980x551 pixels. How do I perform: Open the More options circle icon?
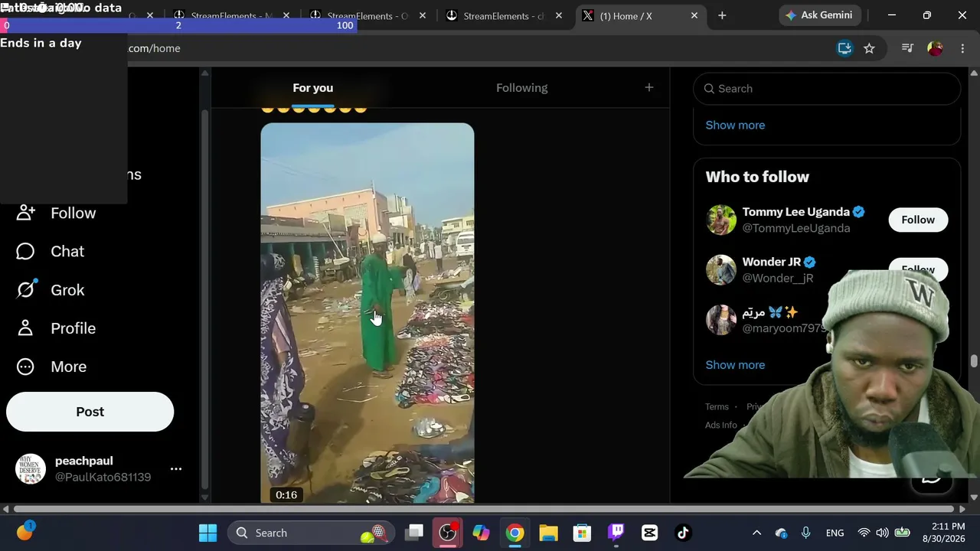tap(25, 367)
